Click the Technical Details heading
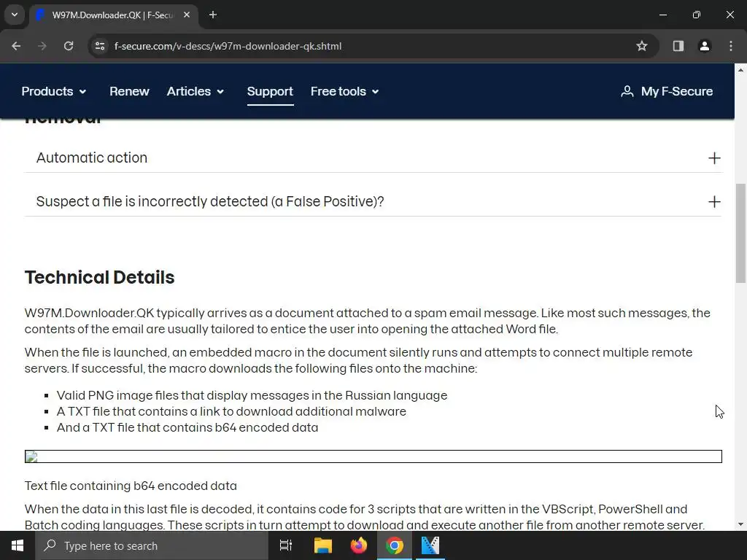 tap(99, 277)
